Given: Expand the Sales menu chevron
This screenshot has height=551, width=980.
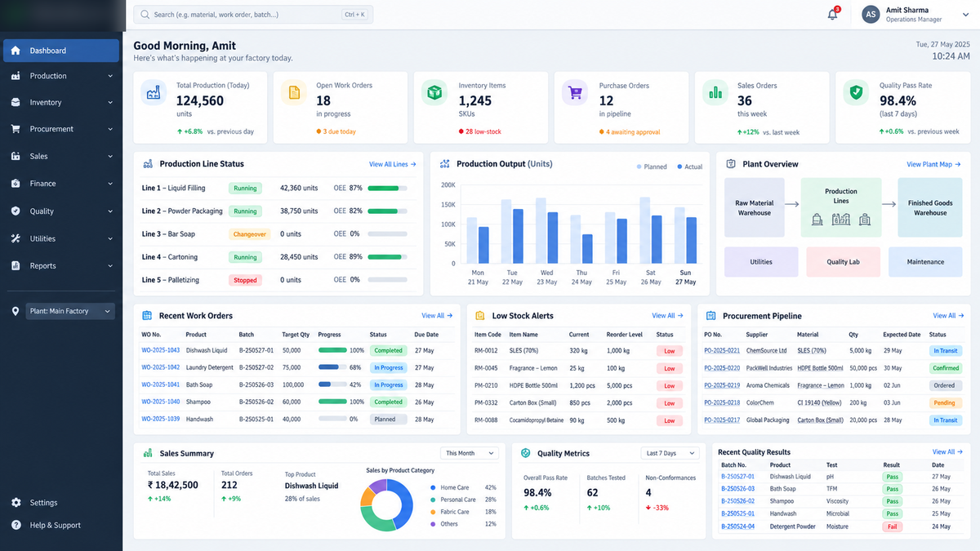Looking at the screenshot, I should point(110,156).
